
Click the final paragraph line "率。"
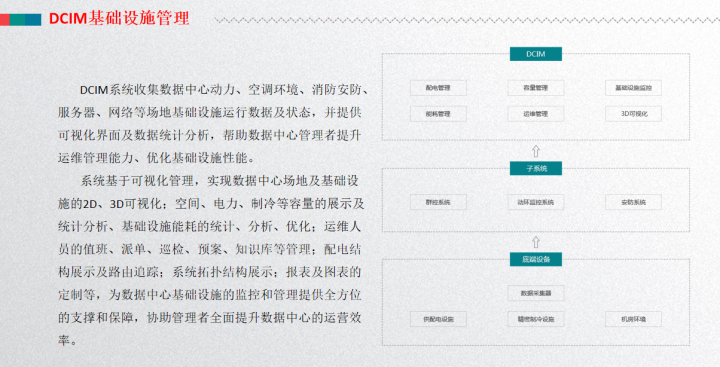[68, 340]
